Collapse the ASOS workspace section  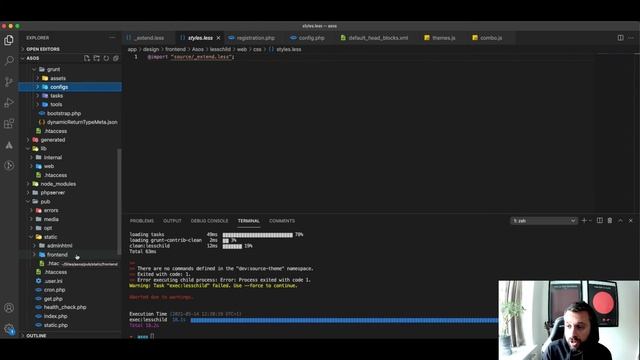click(x=33, y=58)
